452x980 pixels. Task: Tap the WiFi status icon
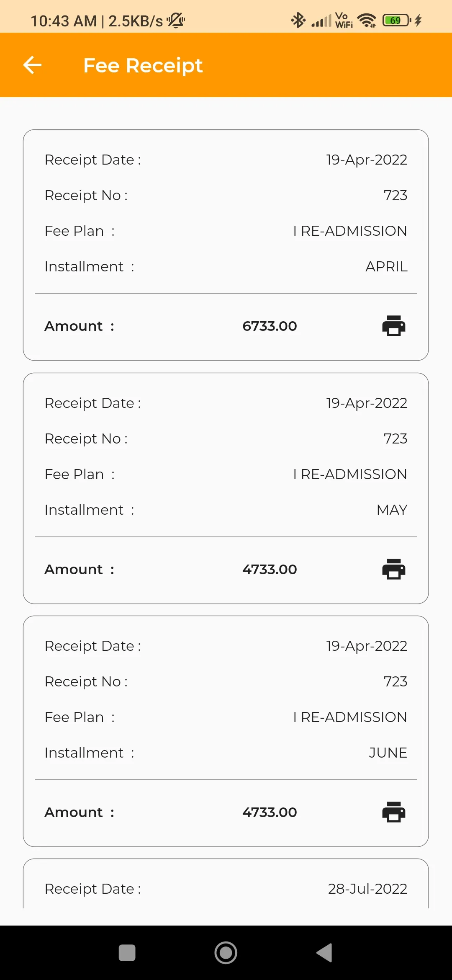pos(367,20)
